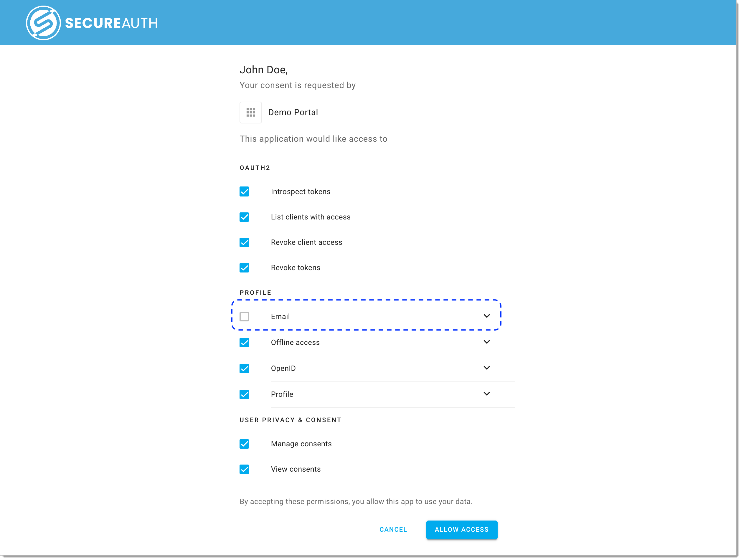
Task: Click the USER PRIVACY & CONSENT heading
Action: (x=291, y=420)
